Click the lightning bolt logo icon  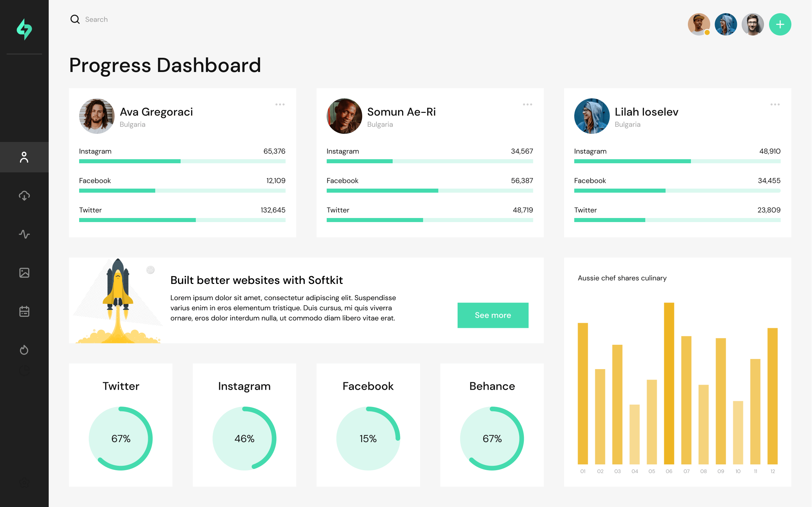pos(24,29)
